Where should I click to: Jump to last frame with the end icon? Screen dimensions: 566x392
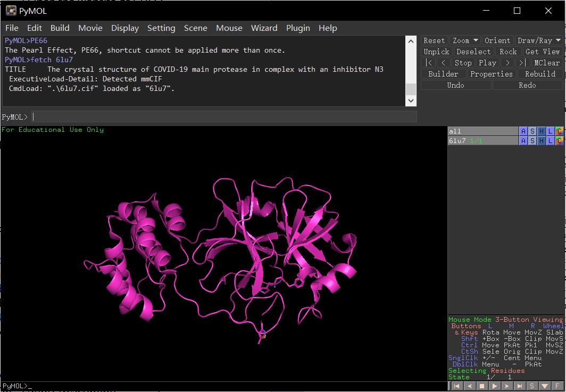(520, 386)
